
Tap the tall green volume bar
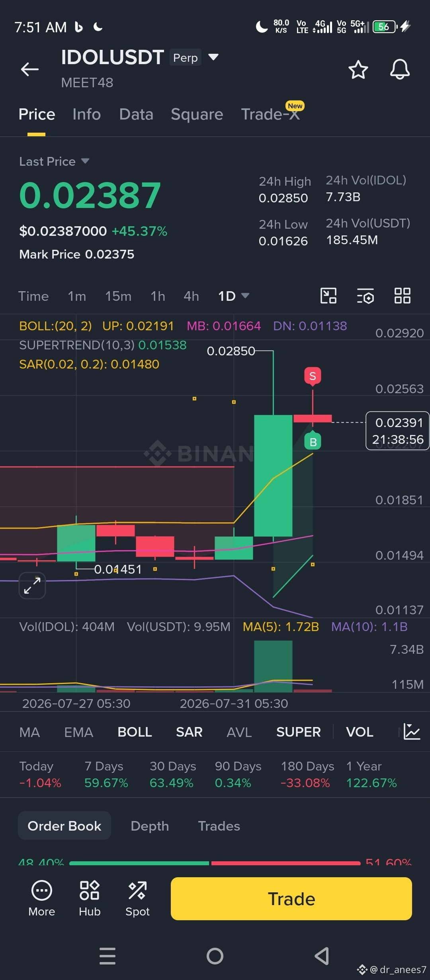click(x=273, y=666)
